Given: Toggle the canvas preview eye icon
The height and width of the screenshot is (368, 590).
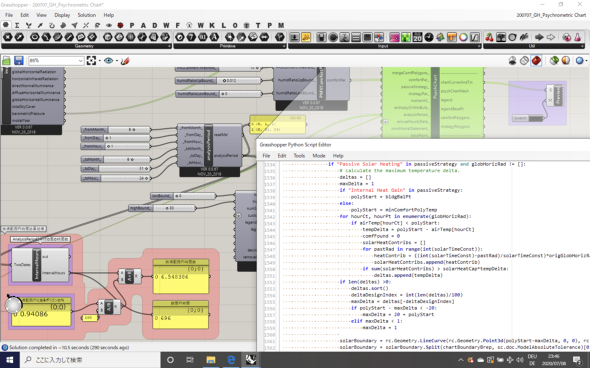Looking at the screenshot, I should [108, 61].
